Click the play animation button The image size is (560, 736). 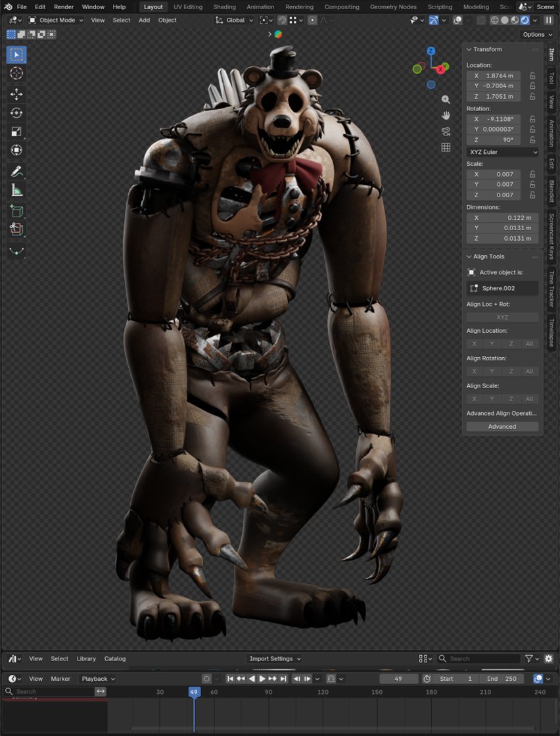click(x=262, y=679)
